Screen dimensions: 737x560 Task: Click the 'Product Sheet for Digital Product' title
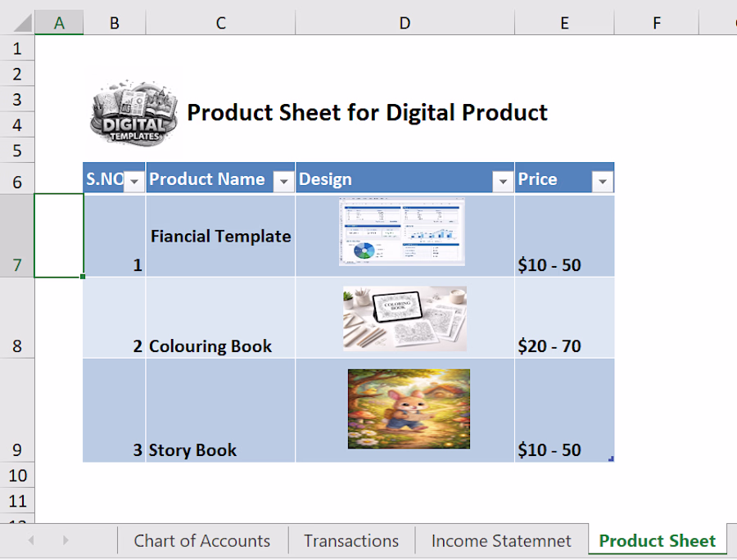(367, 113)
